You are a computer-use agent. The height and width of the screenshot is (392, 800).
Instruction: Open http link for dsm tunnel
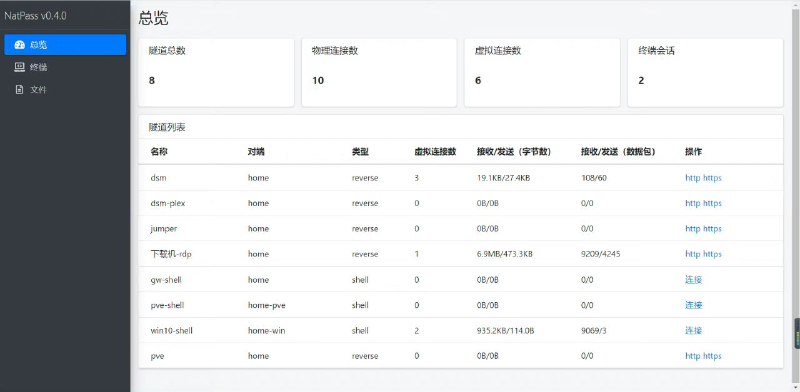click(692, 178)
